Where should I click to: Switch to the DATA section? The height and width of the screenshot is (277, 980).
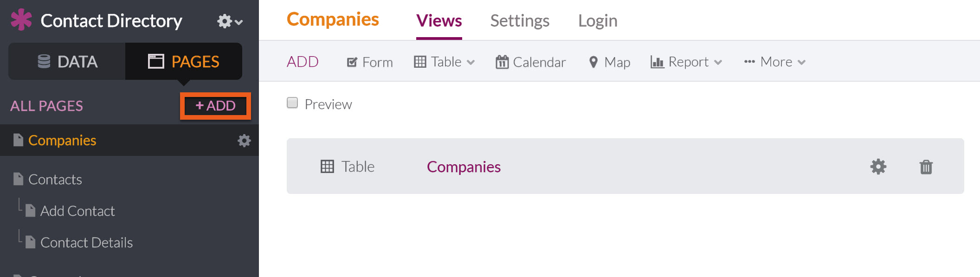tap(67, 61)
